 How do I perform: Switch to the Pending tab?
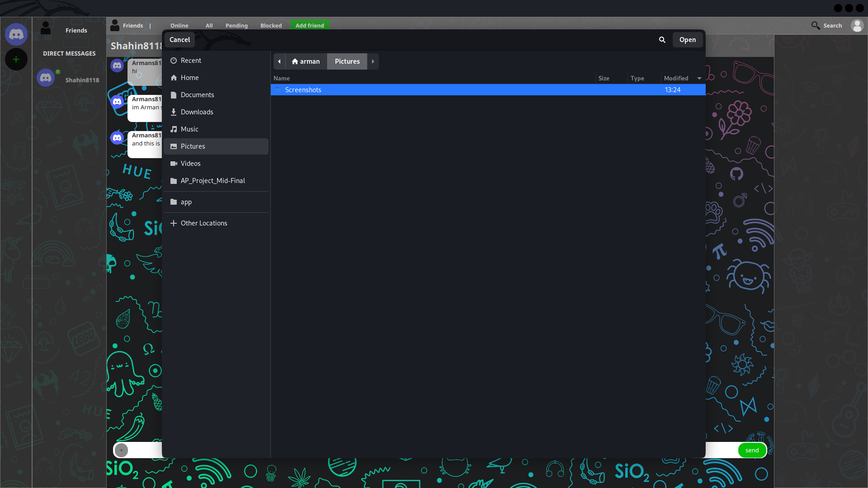click(x=236, y=26)
